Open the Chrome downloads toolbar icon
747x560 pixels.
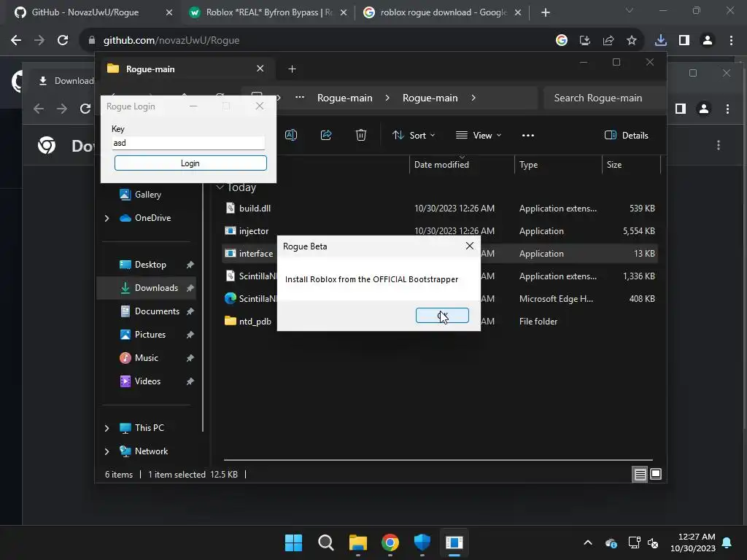click(x=660, y=41)
